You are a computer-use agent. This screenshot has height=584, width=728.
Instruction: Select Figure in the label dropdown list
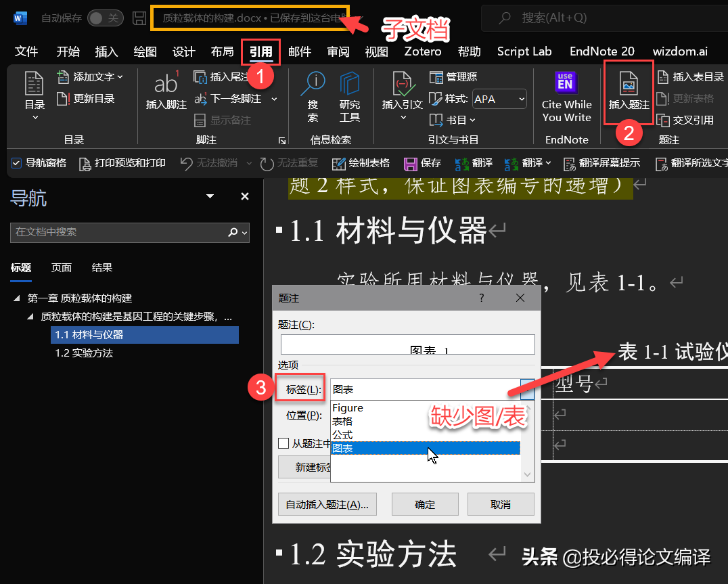[348, 408]
